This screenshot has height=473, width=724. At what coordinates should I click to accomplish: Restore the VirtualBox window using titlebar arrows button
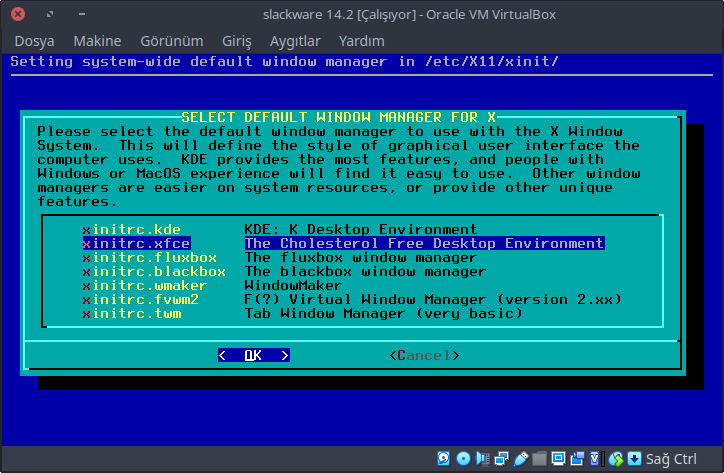point(50,14)
